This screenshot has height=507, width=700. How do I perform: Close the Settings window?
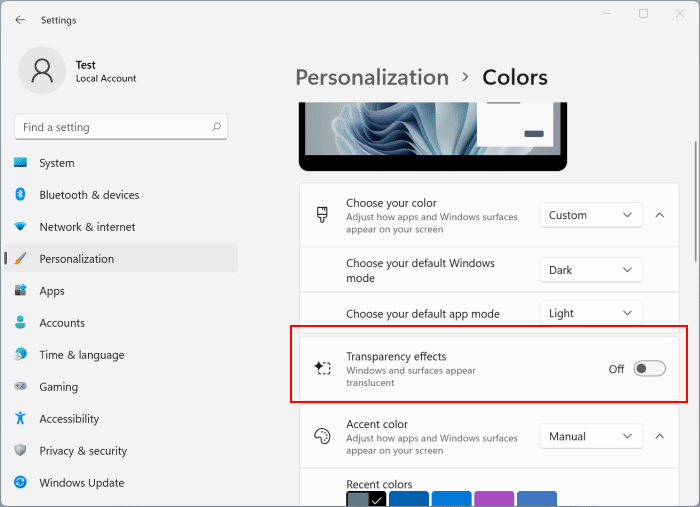point(680,13)
